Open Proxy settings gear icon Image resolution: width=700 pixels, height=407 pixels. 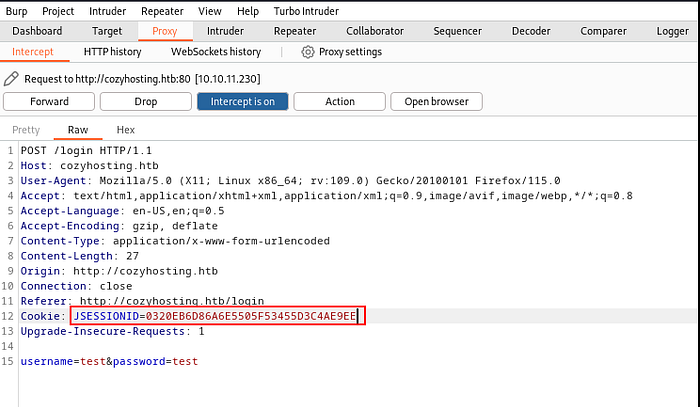(x=308, y=52)
